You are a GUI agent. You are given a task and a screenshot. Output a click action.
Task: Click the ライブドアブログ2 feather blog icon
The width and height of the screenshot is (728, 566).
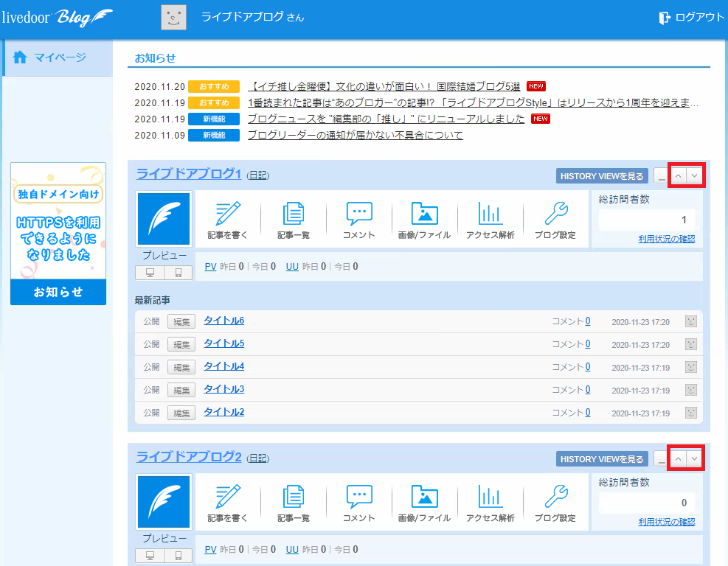click(x=164, y=502)
